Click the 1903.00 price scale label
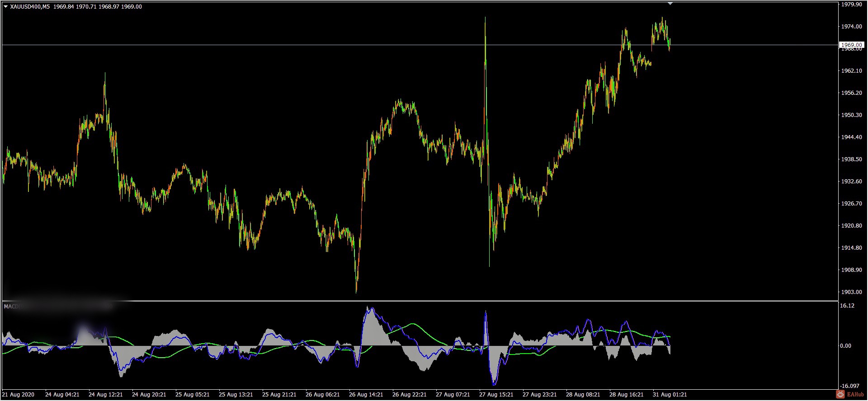 tap(851, 292)
